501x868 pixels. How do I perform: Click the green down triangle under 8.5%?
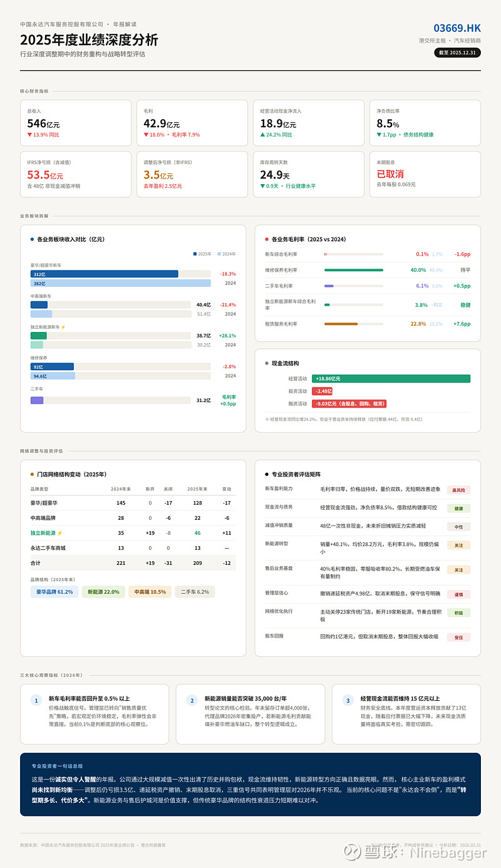[x=379, y=135]
